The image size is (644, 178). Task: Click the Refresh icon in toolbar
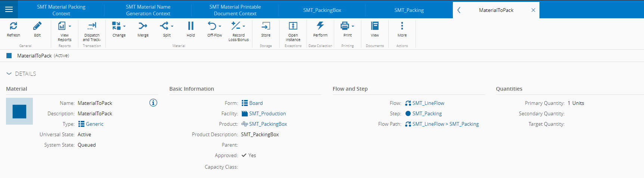(13, 26)
